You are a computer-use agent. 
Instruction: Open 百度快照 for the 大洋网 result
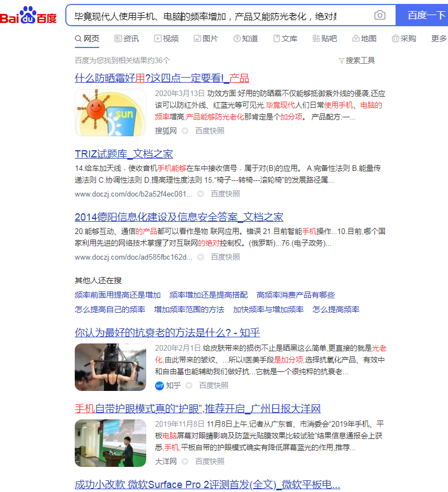coord(210,461)
